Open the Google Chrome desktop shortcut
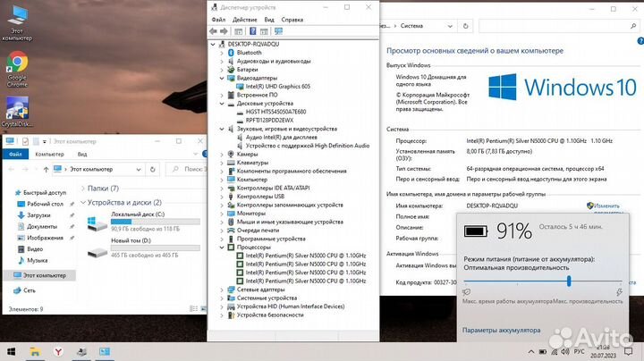This screenshot has height=361, width=644. pos(17,69)
